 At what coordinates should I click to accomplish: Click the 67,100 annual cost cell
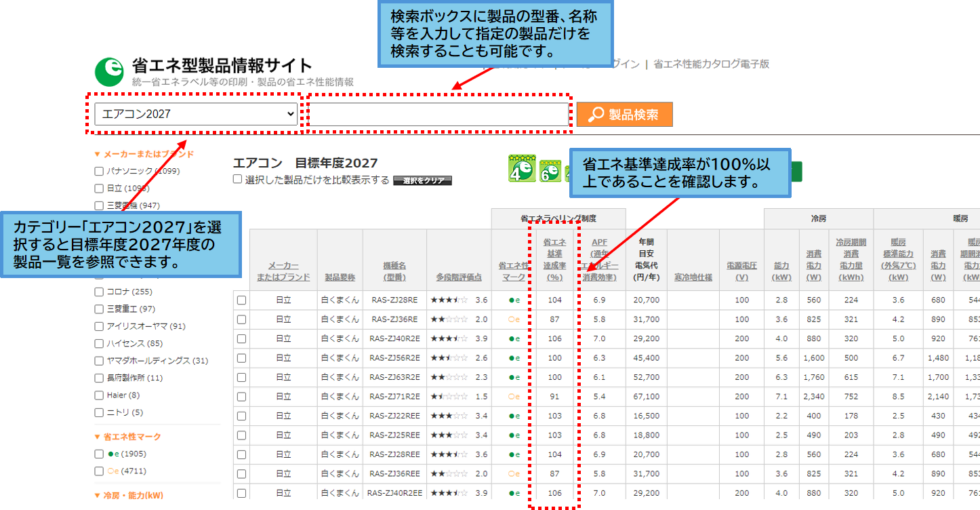[647, 397]
